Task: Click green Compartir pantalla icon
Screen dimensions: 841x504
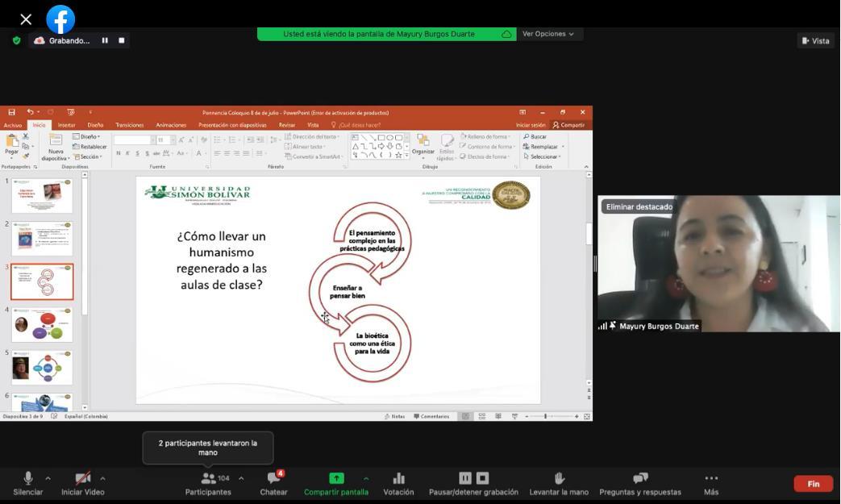Action: pyautogui.click(x=336, y=477)
